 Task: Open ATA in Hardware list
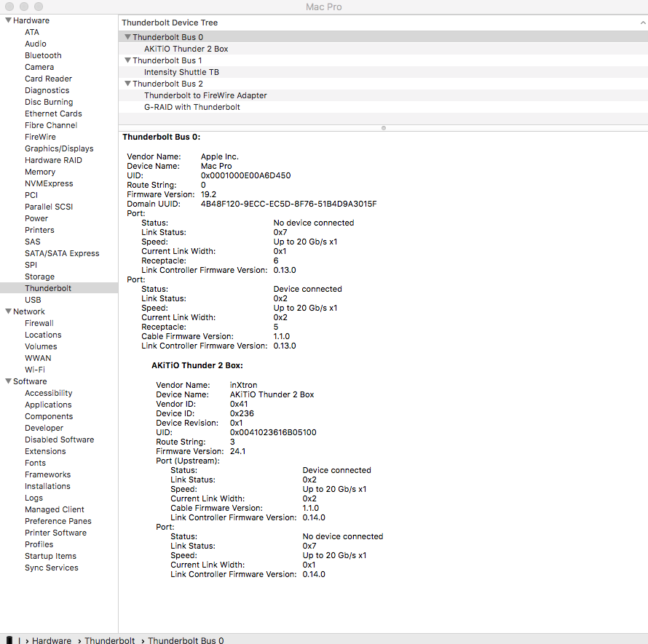click(x=32, y=32)
